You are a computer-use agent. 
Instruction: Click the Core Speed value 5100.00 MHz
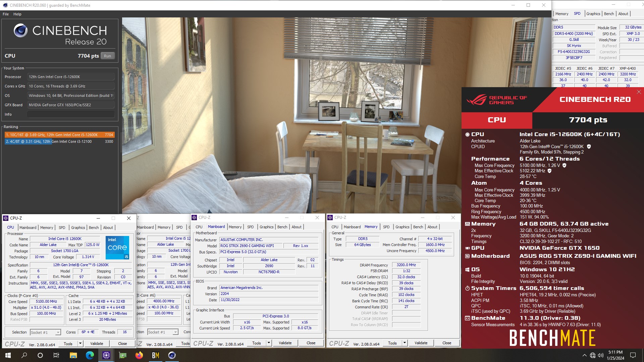[x=46, y=301]
